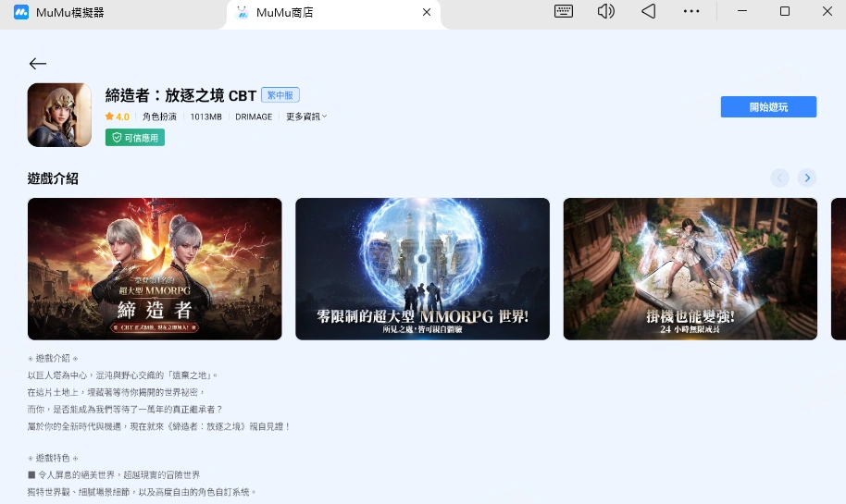Click the 角色扮演 category label
This screenshot has width=846, height=504.
(x=159, y=117)
